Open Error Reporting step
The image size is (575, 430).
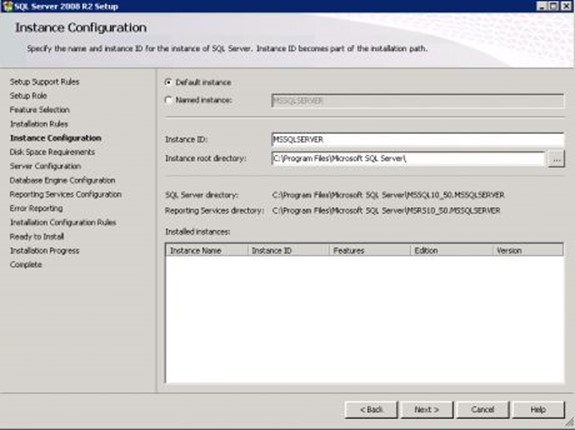click(x=36, y=208)
